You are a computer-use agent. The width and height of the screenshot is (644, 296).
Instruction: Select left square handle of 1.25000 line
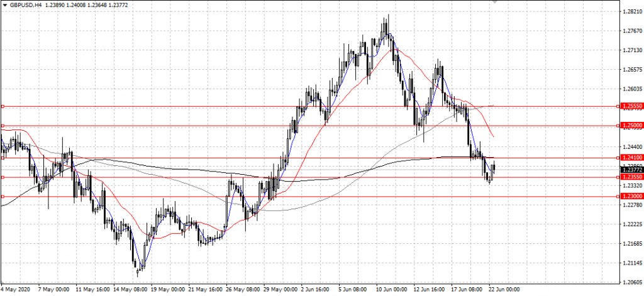point(3,126)
